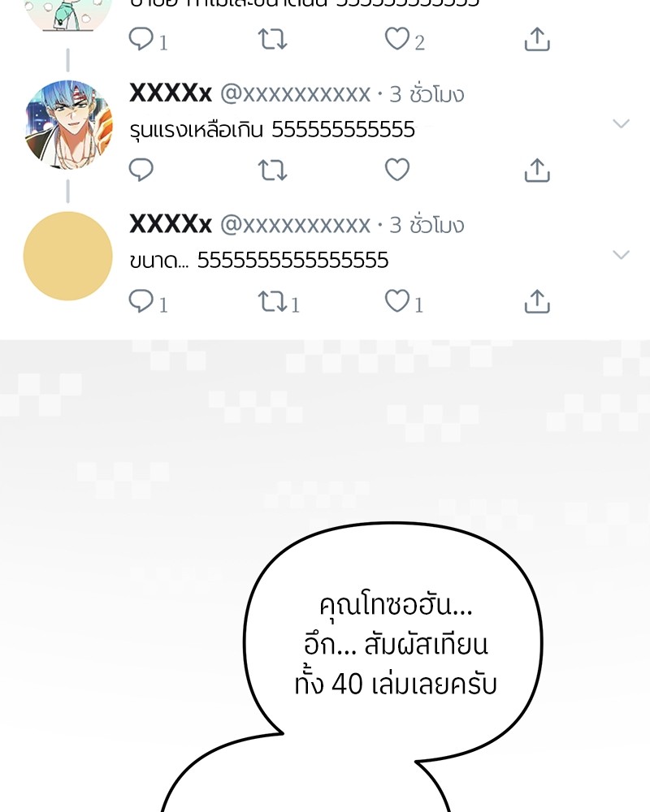Share the รุนแรงเหลือเกิน tweet

537,170
